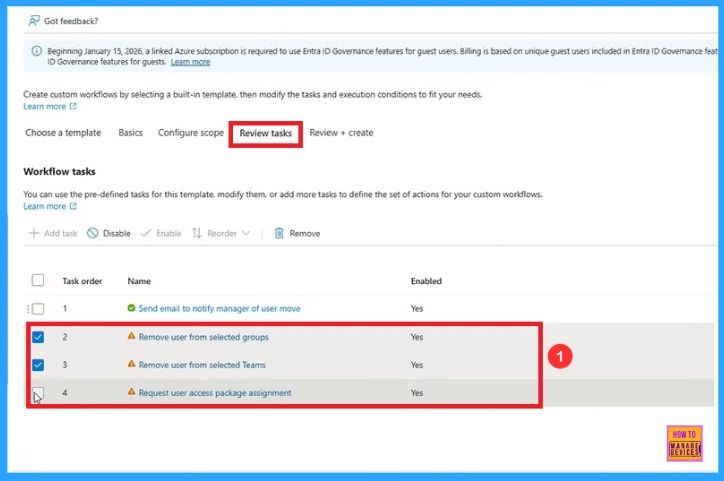Click the Add task plus icon
Viewport: 724px width, 481px height.
pos(34,233)
